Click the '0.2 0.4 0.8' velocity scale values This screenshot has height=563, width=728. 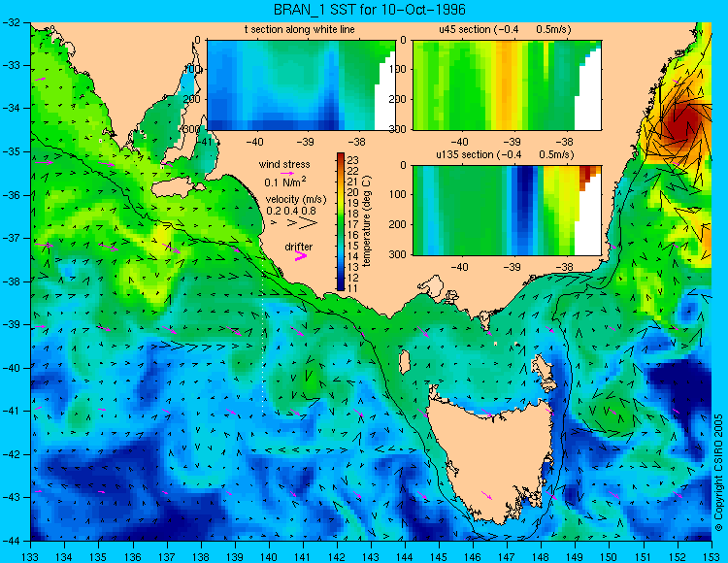click(291, 211)
